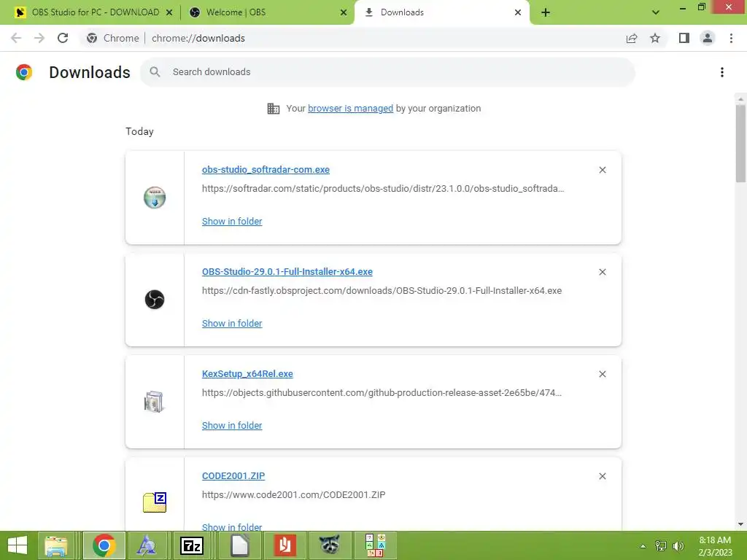Open the Chrome three-dot browser menu
The image size is (747, 560).
click(731, 38)
